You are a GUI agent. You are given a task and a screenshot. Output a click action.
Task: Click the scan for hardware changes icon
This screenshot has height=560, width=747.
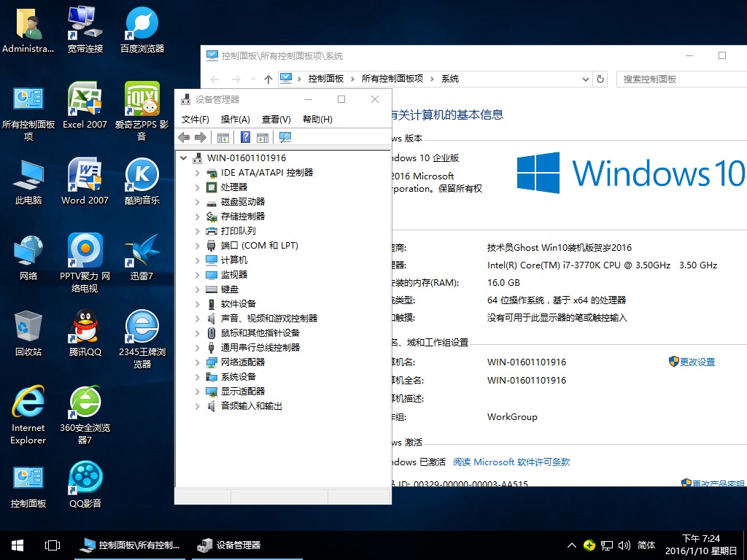click(285, 138)
